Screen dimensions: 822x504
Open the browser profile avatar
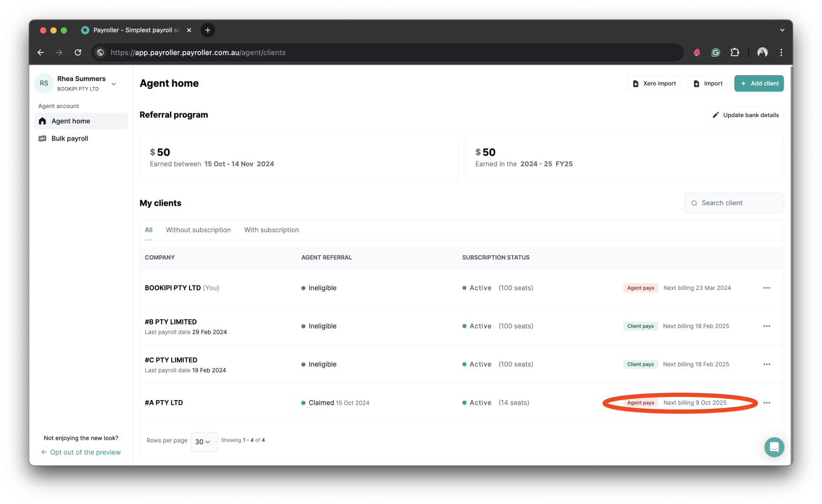click(x=763, y=52)
